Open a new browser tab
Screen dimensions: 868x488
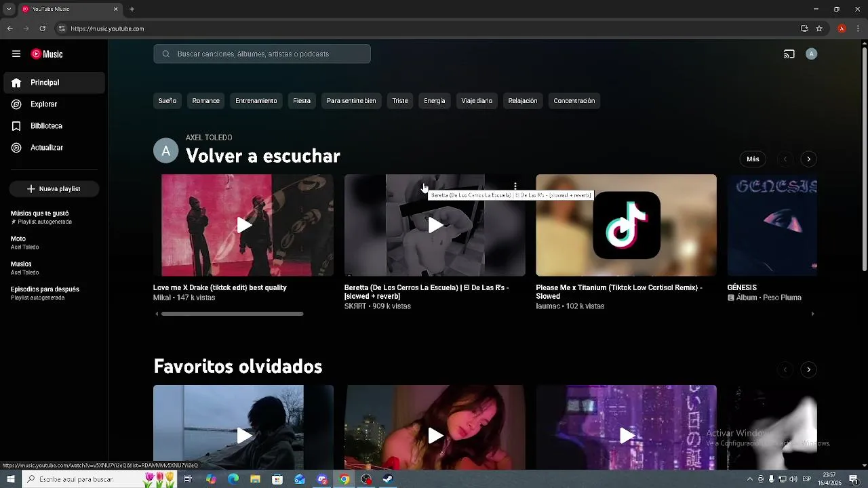[132, 9]
